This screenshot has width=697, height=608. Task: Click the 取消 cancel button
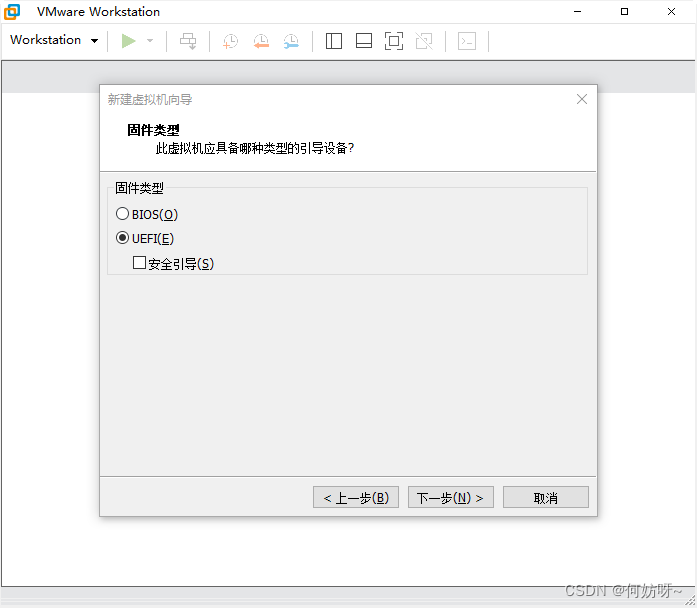tap(546, 497)
